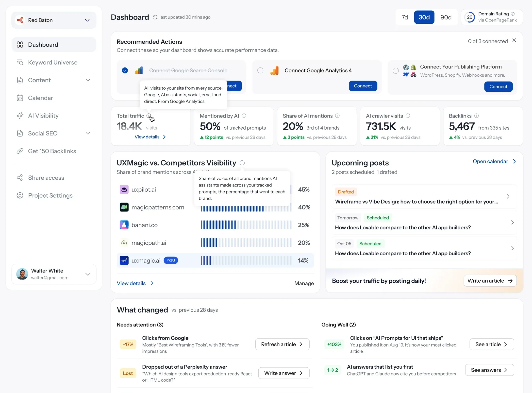Image resolution: width=532 pixels, height=393 pixels.
Task: Open Keyword Universe in the sidebar
Action: (54, 62)
